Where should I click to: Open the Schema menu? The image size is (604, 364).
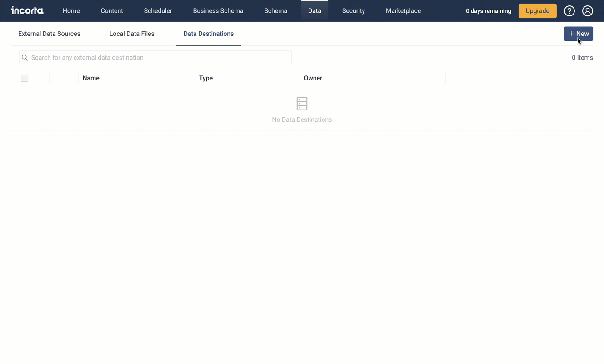(276, 11)
